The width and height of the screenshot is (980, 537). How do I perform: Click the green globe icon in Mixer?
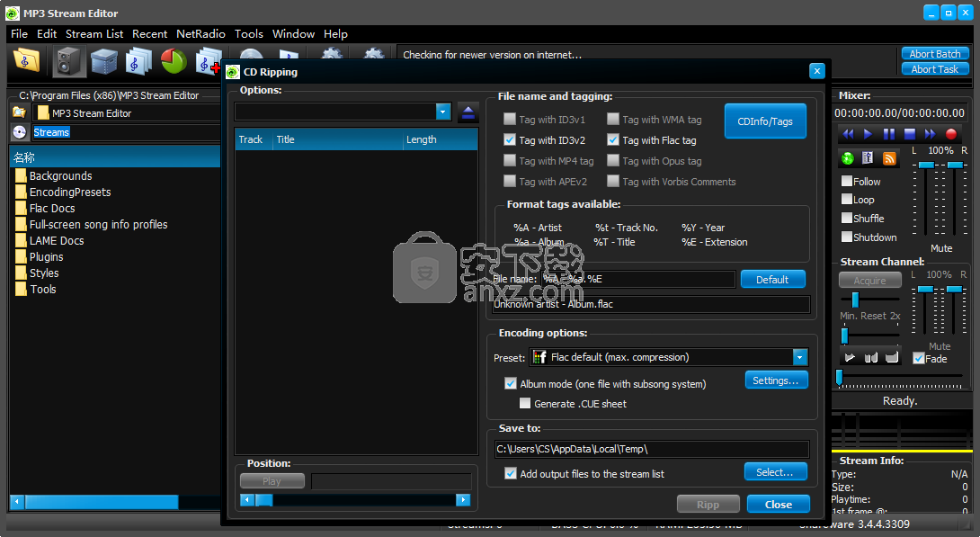tap(848, 158)
